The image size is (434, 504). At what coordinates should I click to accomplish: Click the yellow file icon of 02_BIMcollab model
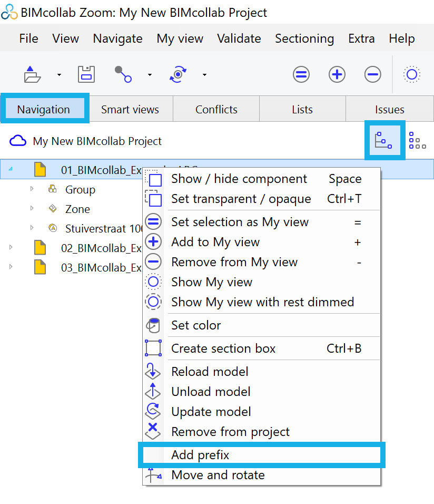click(40, 248)
